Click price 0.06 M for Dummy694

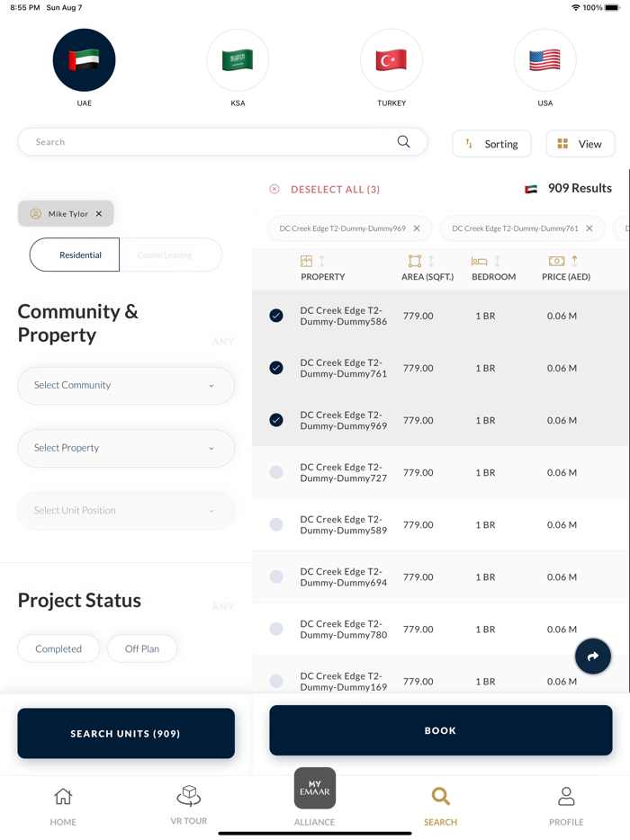coord(562,577)
